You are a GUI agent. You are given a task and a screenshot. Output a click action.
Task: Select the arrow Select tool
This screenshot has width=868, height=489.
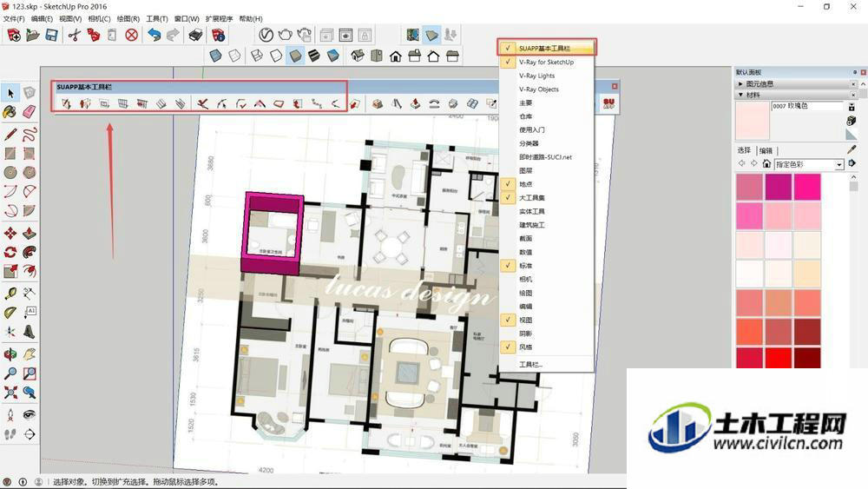[10, 93]
